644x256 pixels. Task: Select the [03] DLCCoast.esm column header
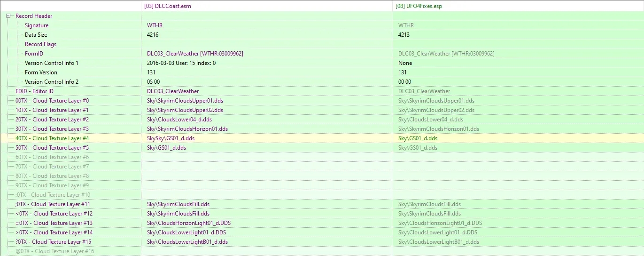168,6
